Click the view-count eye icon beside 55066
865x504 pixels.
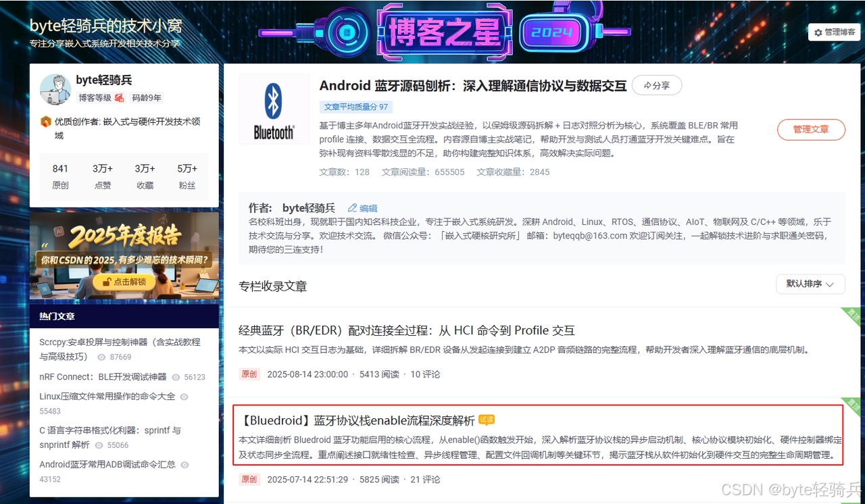click(100, 445)
